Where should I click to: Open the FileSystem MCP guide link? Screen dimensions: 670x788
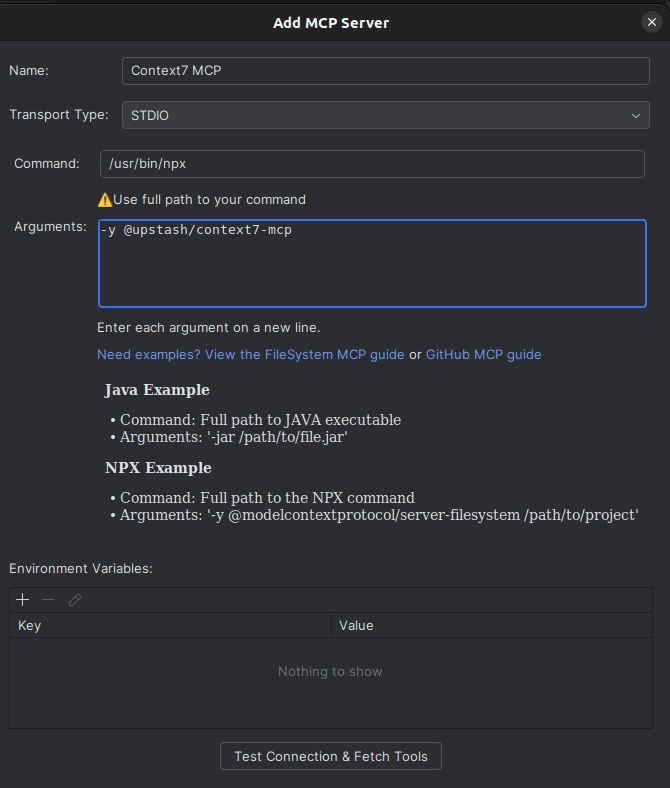pos(251,354)
